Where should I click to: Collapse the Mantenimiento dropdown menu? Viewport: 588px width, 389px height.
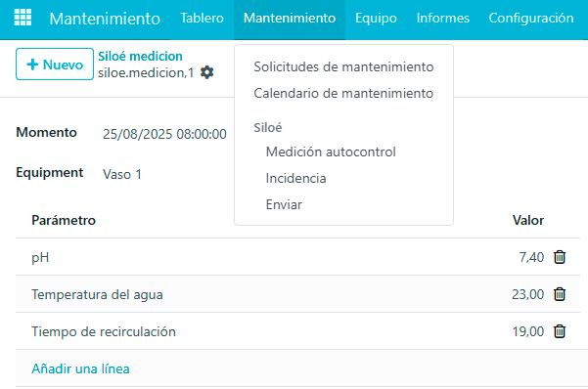(290, 18)
